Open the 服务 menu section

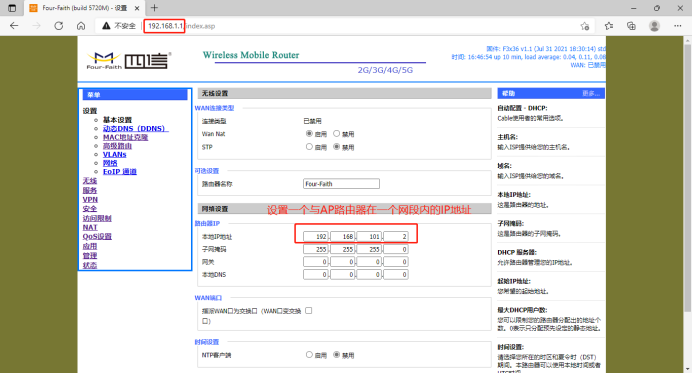point(90,190)
